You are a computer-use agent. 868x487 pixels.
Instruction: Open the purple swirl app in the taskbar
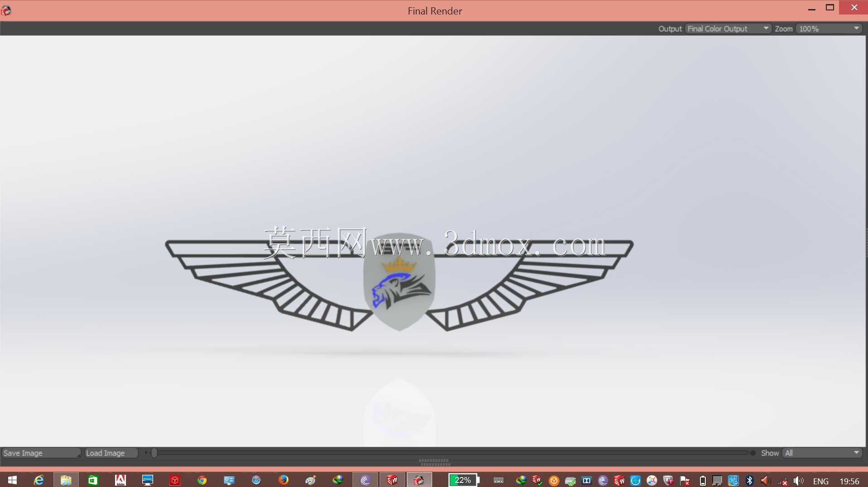point(365,480)
